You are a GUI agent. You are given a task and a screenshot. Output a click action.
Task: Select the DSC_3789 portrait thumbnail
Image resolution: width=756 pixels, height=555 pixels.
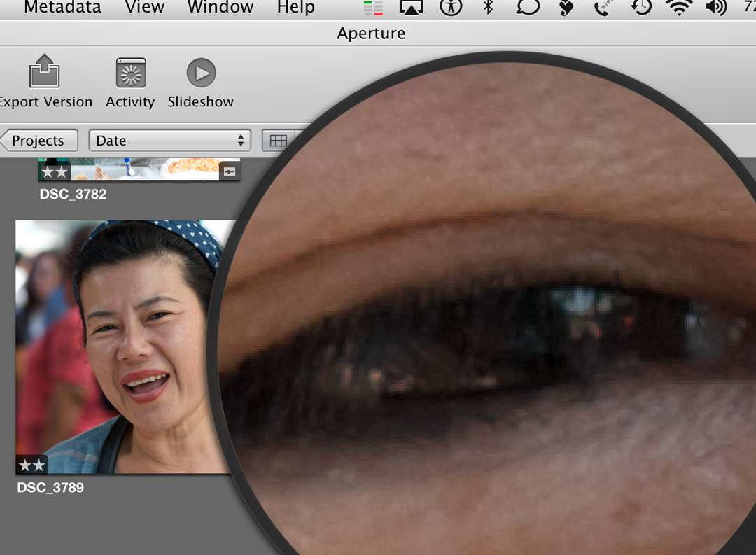123,346
